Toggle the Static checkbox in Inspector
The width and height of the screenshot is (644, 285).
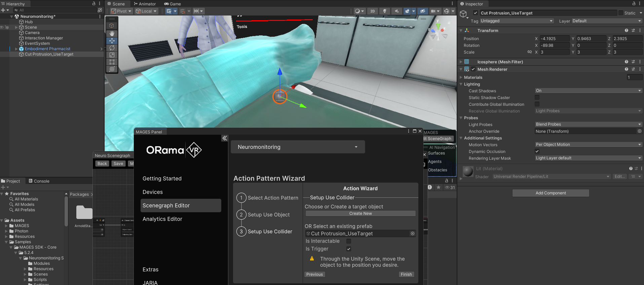pos(621,13)
